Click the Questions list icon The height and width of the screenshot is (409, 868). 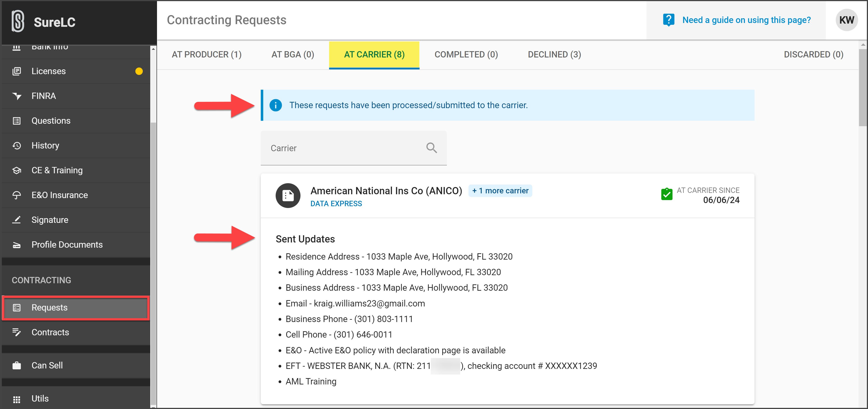point(16,121)
